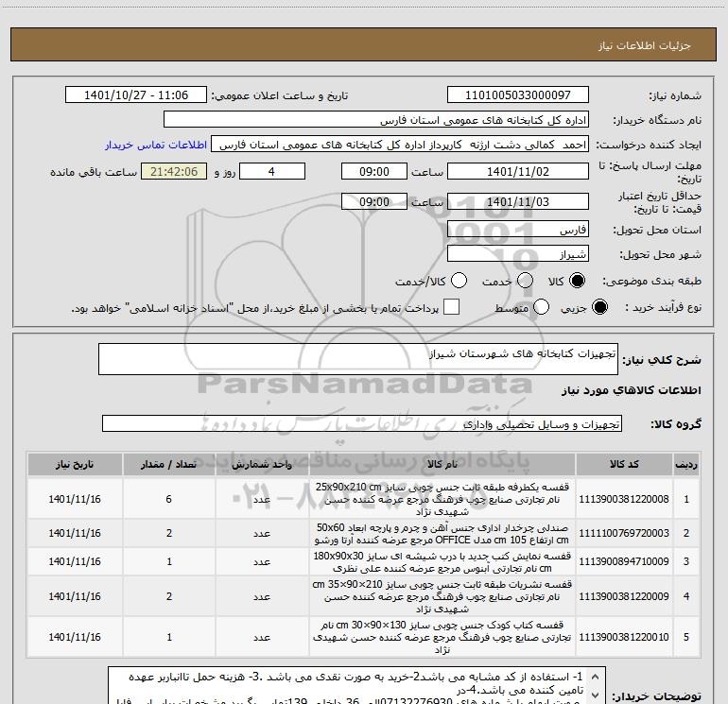Click the reply deadline date 1401/11/02

point(518,171)
